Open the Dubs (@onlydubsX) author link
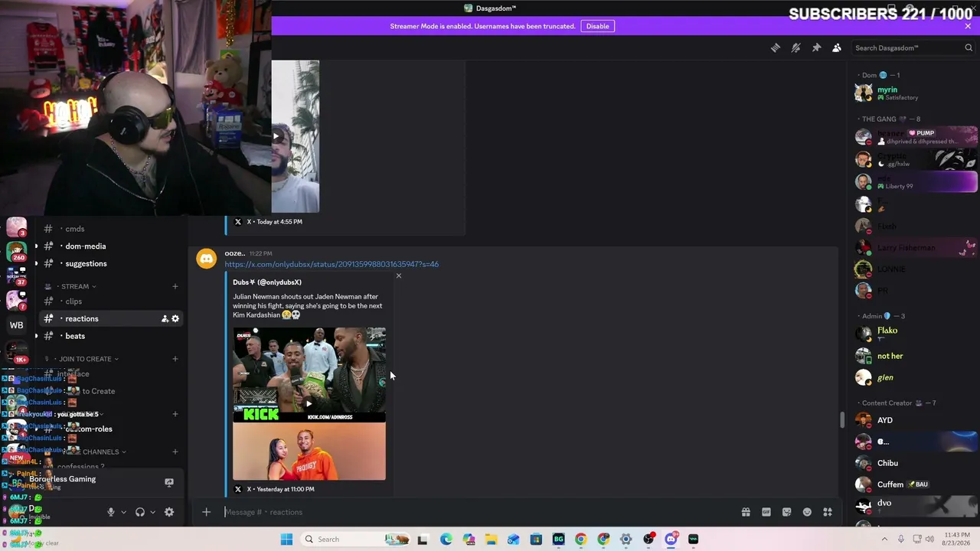The height and width of the screenshot is (551, 980). (267, 282)
